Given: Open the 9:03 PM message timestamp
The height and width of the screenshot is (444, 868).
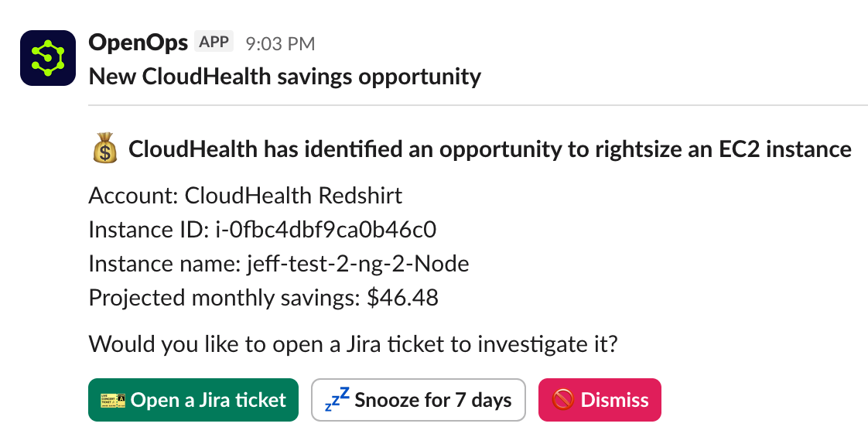Looking at the screenshot, I should click(280, 44).
